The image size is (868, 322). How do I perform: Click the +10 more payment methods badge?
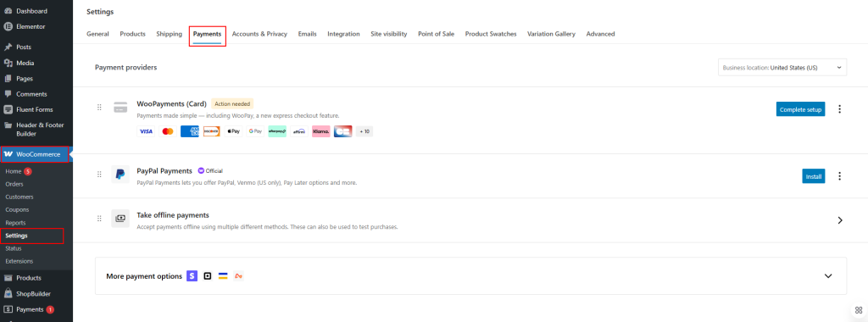tap(364, 131)
